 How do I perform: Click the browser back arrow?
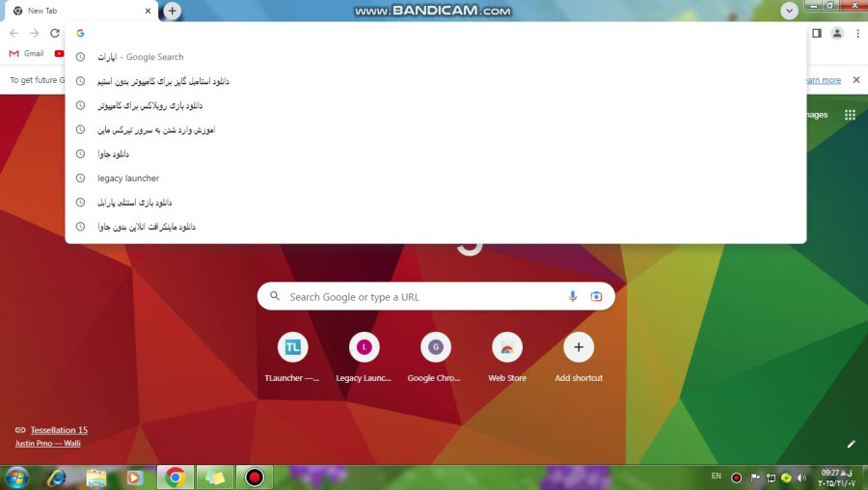(14, 33)
